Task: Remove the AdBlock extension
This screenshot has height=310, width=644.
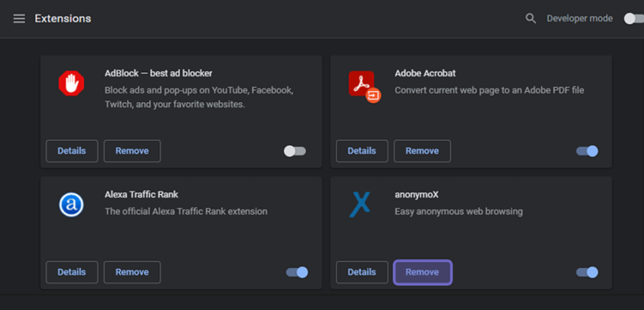Action: (132, 151)
